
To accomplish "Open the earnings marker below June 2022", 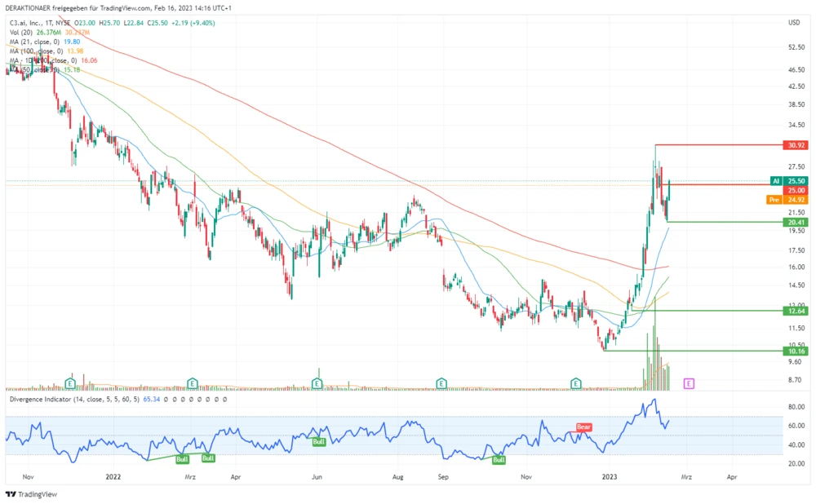I will click(x=317, y=382).
